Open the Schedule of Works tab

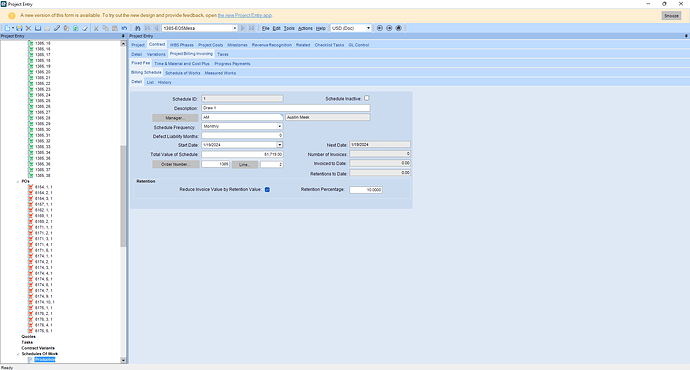(x=183, y=73)
